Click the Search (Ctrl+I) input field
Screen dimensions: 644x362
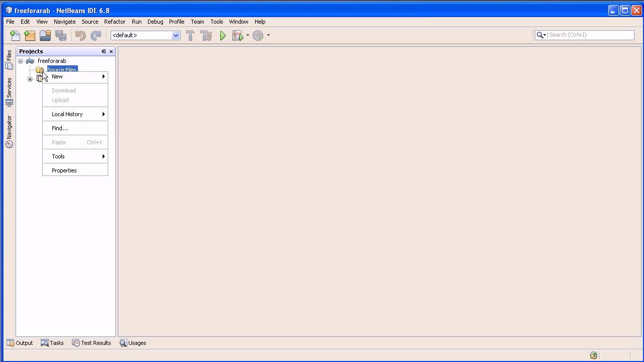point(591,35)
